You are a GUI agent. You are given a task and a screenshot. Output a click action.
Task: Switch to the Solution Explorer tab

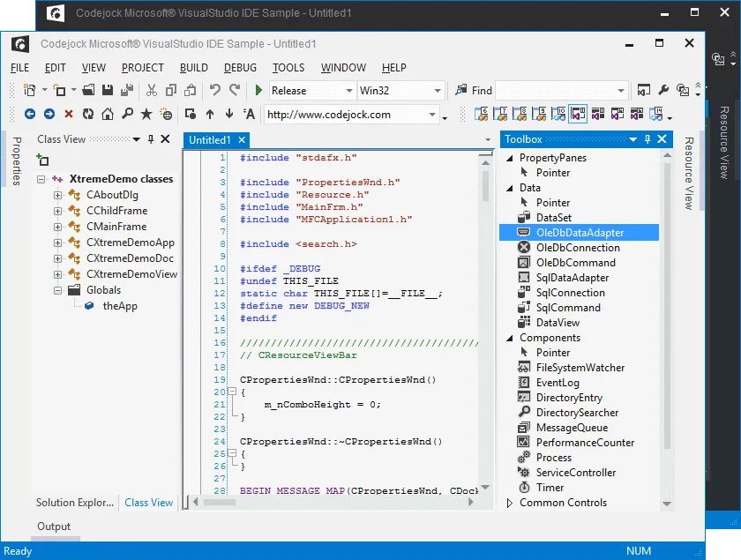coord(75,503)
